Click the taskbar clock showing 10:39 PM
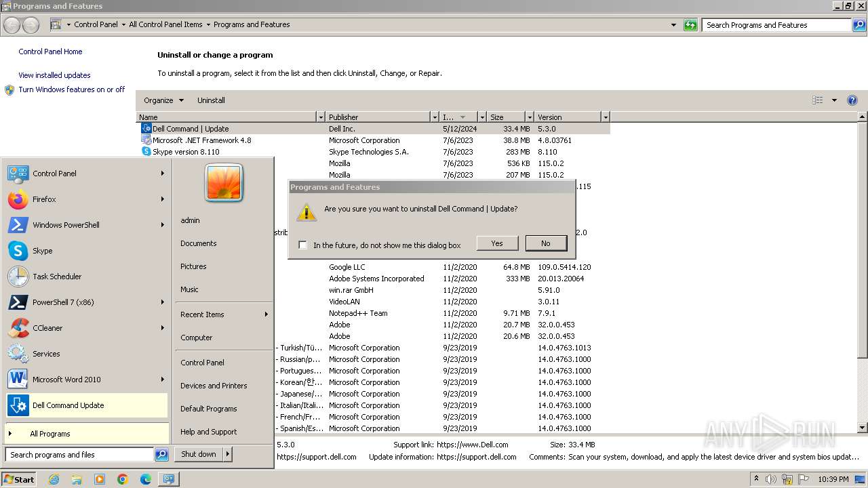 click(833, 479)
